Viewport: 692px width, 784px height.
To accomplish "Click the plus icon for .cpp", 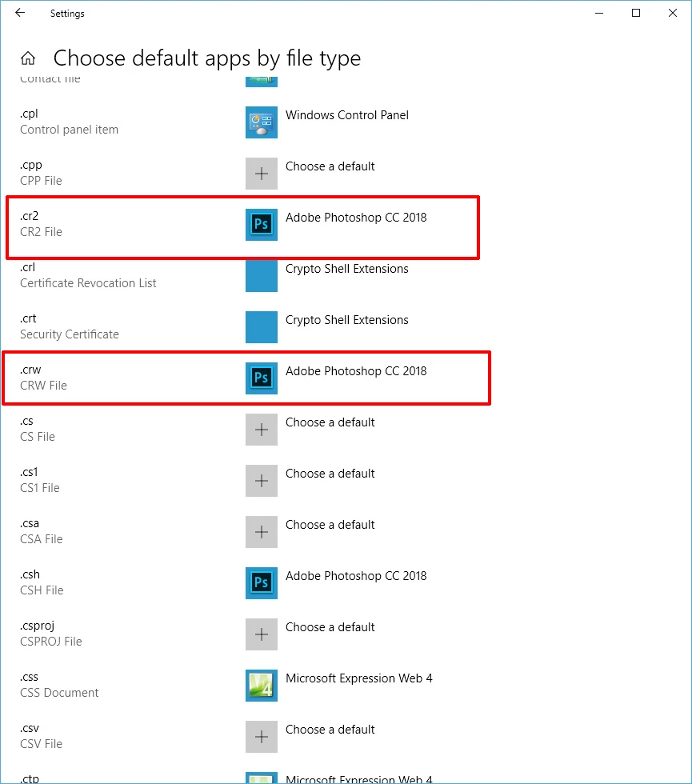I will [262, 174].
